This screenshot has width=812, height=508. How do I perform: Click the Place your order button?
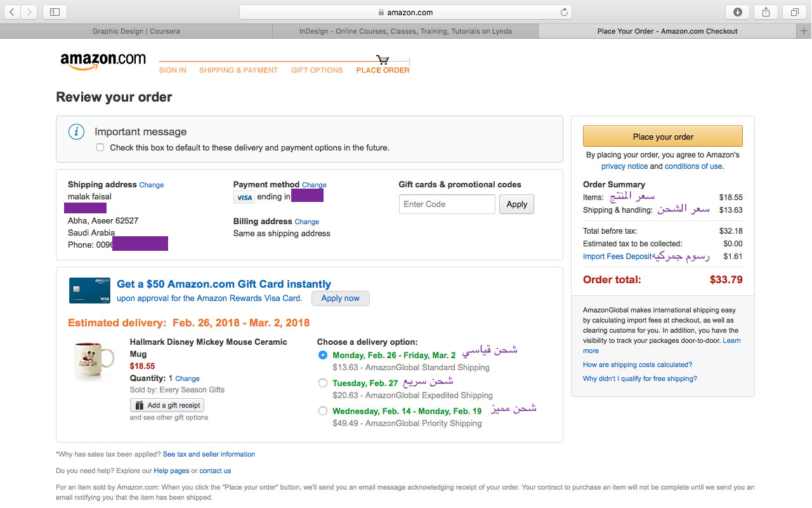point(663,137)
